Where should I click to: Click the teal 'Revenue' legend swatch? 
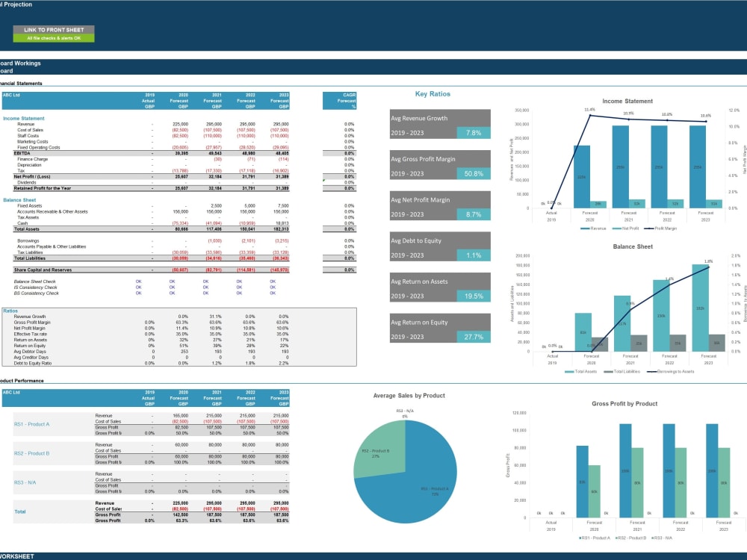coord(585,228)
